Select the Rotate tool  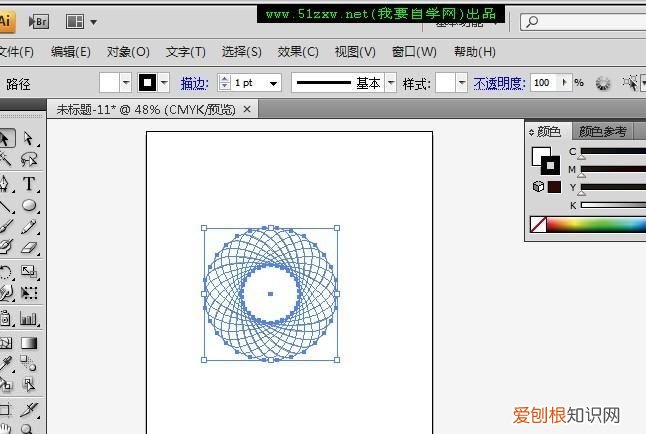(x=5, y=271)
